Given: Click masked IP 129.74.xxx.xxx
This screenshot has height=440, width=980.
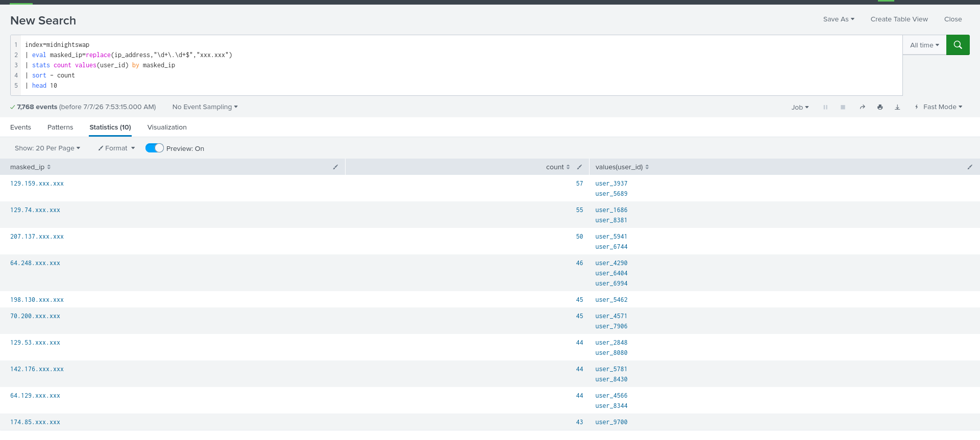Looking at the screenshot, I should click(x=35, y=210).
